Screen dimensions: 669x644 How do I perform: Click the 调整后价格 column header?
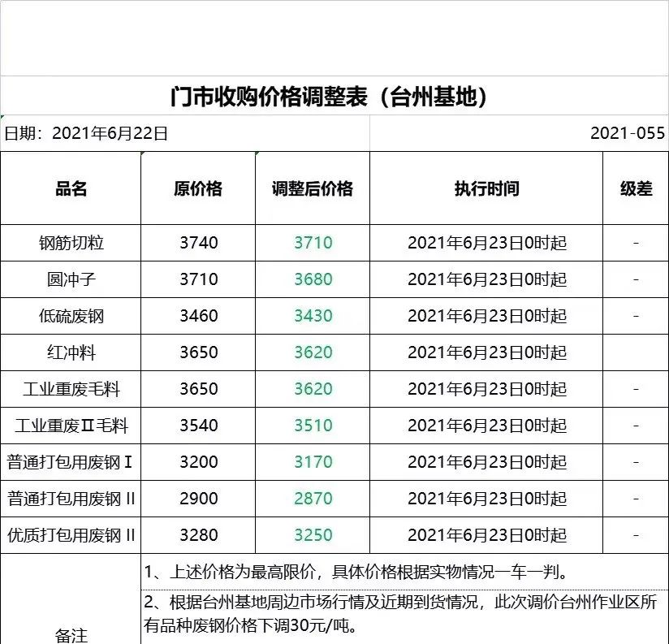click(x=313, y=188)
